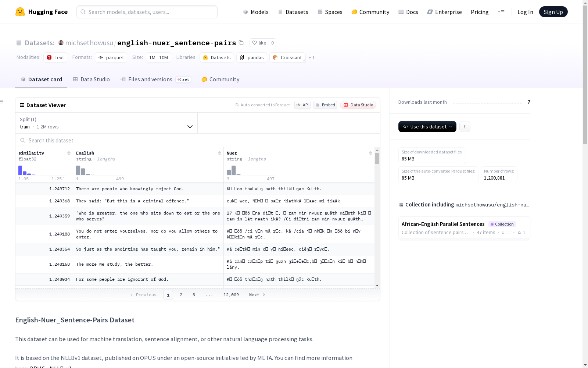The height and width of the screenshot is (368, 588).
Task: Select the Croissant library tag
Action: [287, 57]
